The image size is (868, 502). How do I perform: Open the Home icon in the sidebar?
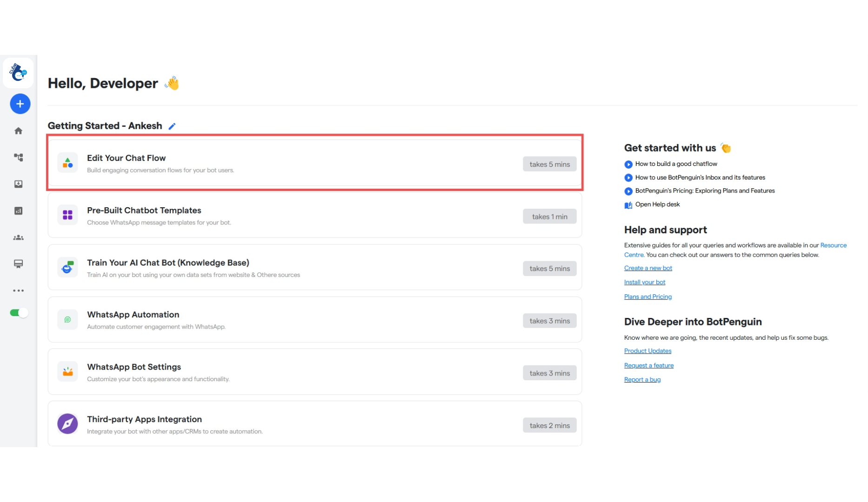tap(19, 131)
